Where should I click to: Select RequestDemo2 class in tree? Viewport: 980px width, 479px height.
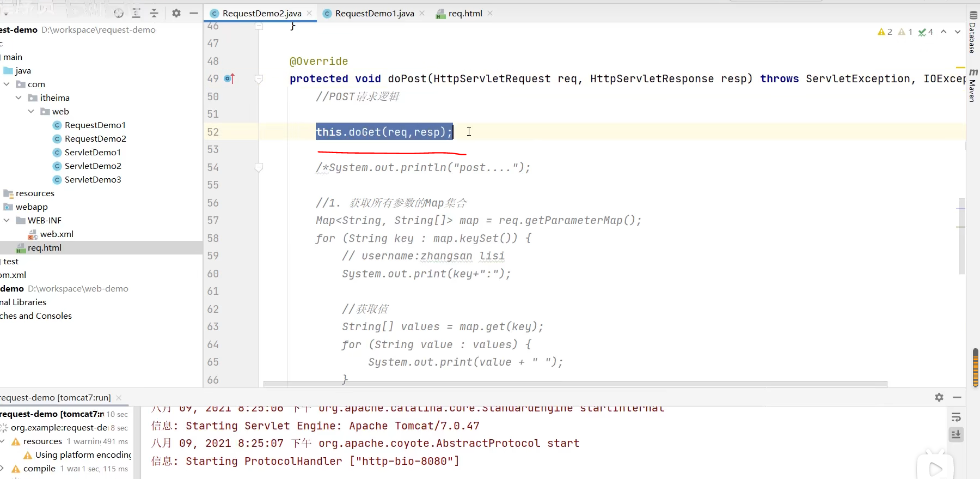95,138
